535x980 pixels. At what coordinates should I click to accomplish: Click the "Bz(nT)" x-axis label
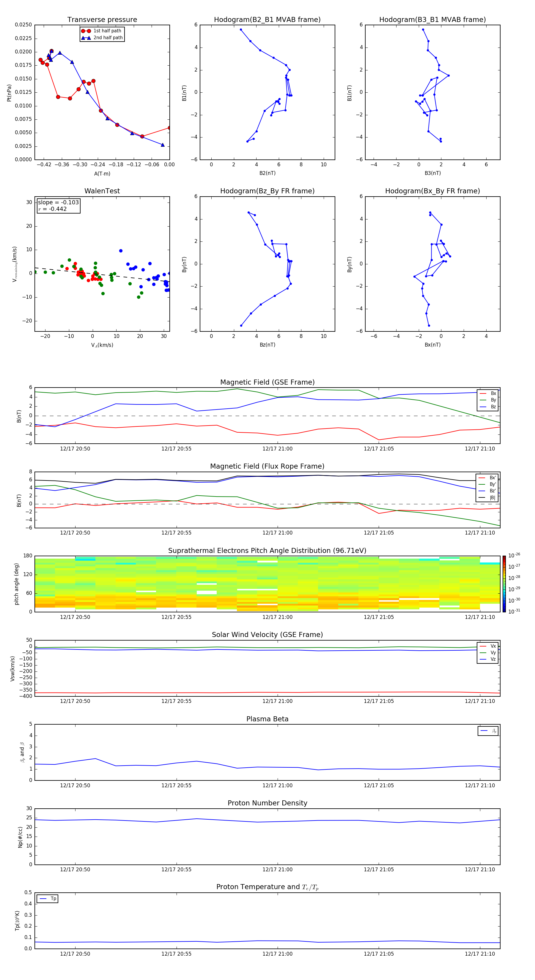coord(267,345)
